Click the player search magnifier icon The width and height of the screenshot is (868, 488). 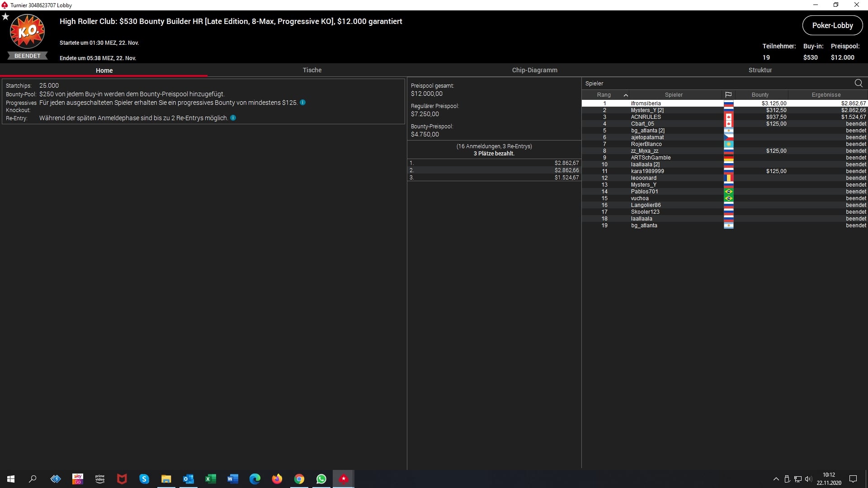859,83
